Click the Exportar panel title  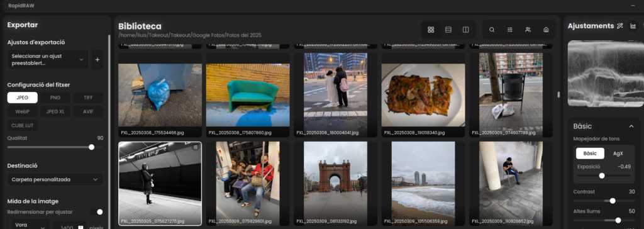[x=23, y=25]
